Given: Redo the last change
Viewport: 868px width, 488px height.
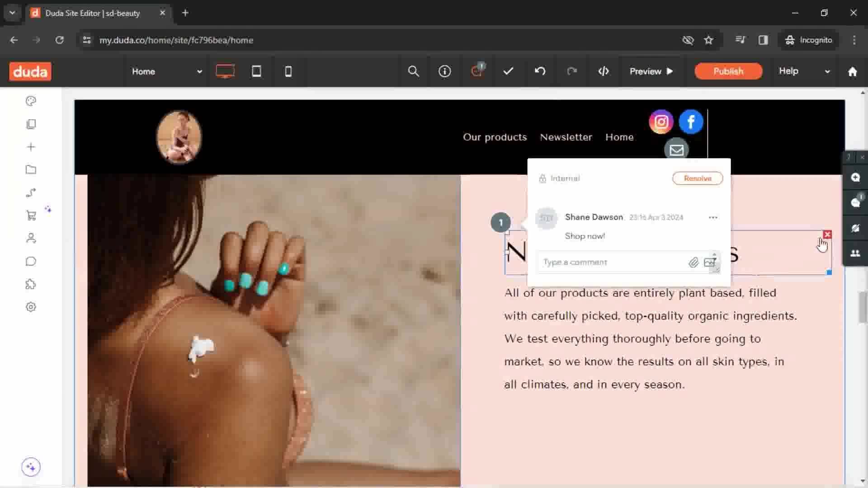Looking at the screenshot, I should coord(572,71).
